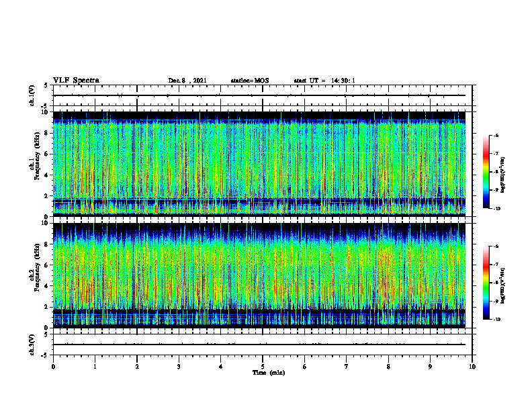Screen dimensions: 532x411
Task: Click x-axis tick label '3'
Action: point(179,367)
